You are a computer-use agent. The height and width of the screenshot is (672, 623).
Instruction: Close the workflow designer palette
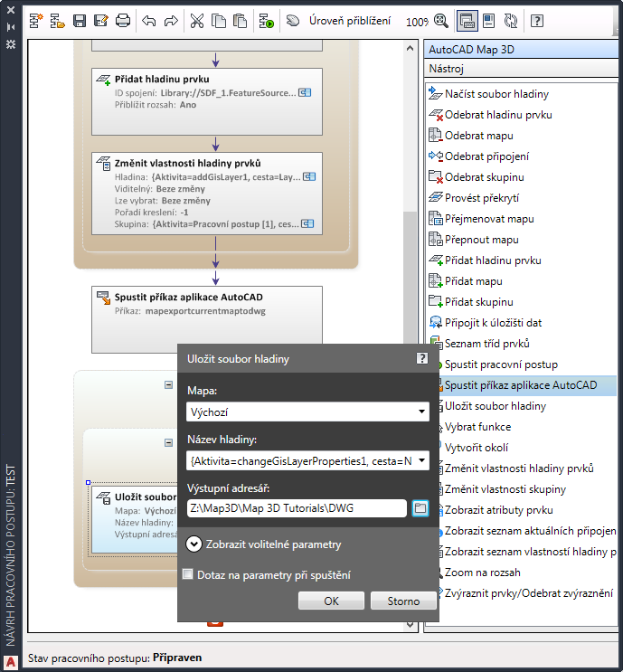coord(11,9)
